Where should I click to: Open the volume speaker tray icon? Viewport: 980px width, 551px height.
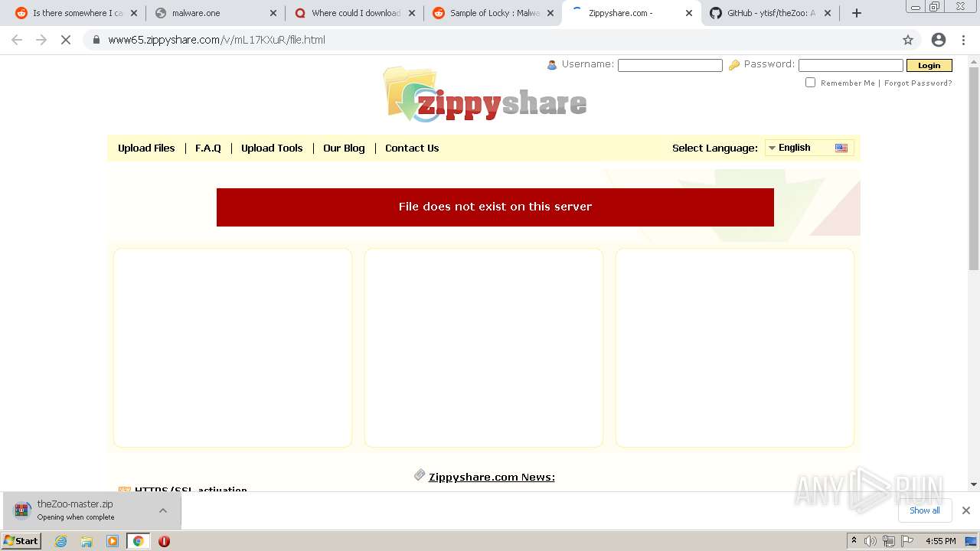pos(870,541)
